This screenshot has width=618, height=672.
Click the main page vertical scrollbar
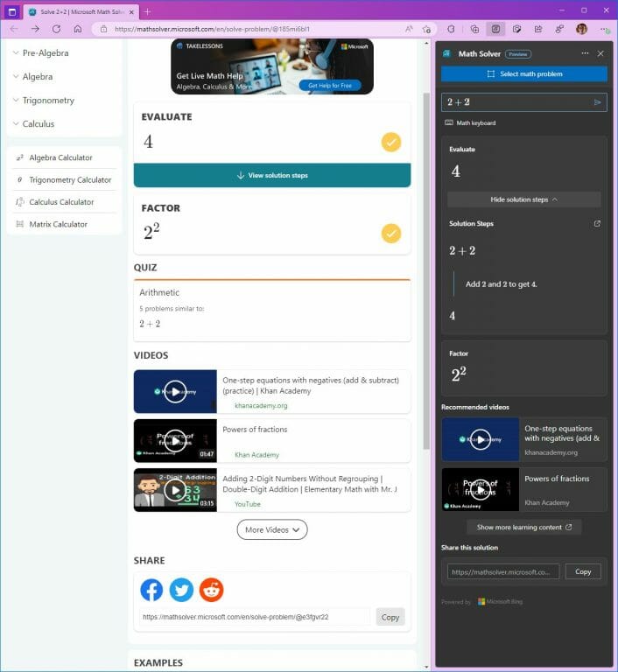pyautogui.click(x=426, y=270)
